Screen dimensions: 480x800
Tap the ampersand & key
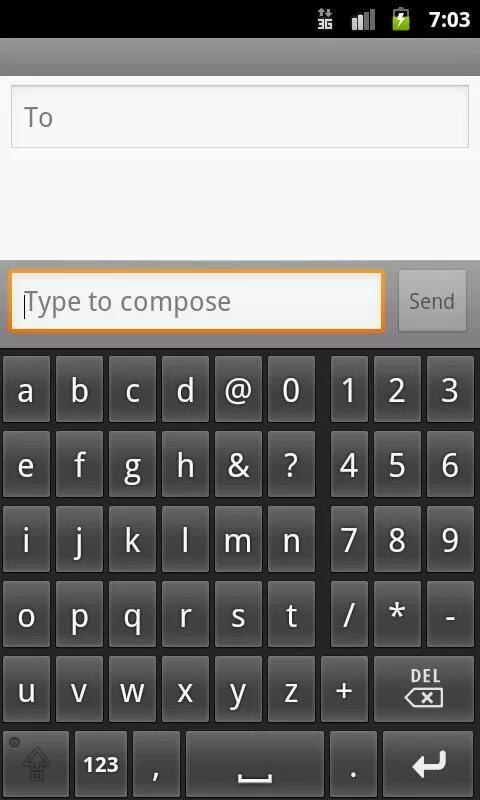238,464
